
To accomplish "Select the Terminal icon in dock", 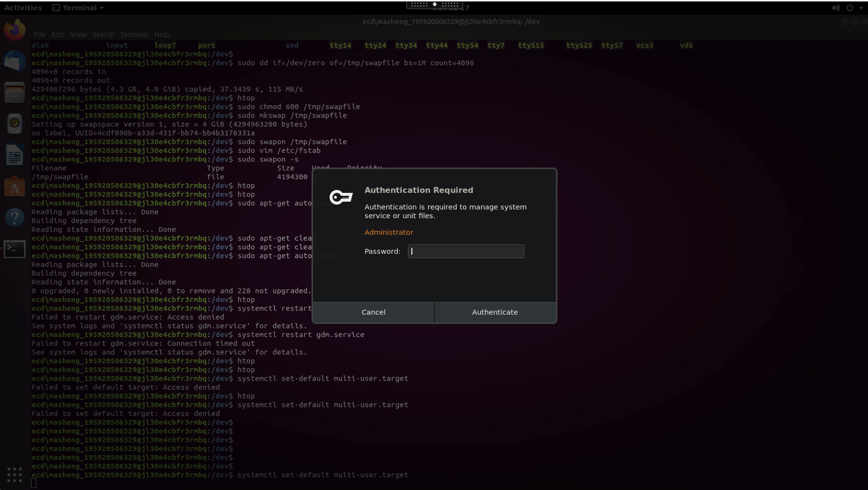I will (x=15, y=249).
